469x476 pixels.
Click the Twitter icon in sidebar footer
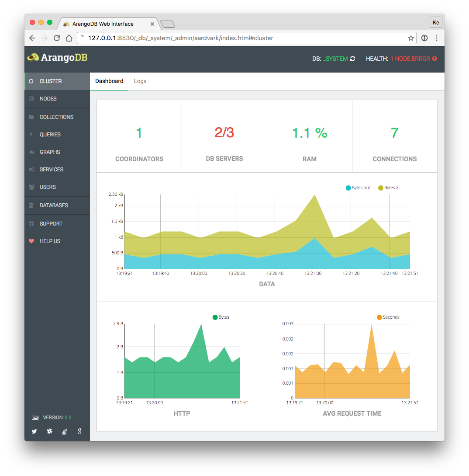point(34,431)
